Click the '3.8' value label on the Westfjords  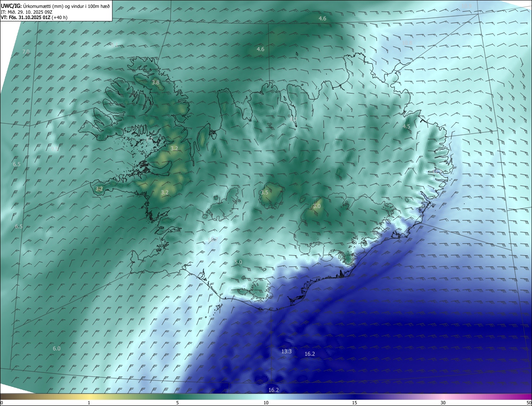click(x=155, y=83)
